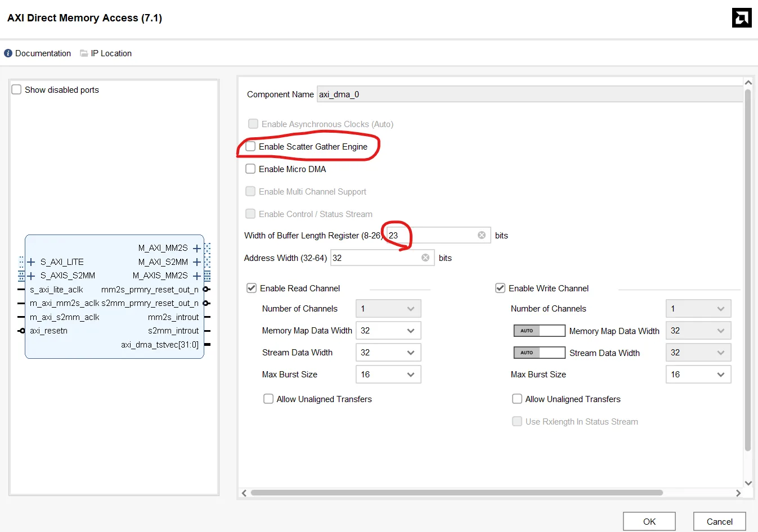Screen dimensions: 758x532
Task: Select the mm2s_introut port label
Action: coord(173,317)
